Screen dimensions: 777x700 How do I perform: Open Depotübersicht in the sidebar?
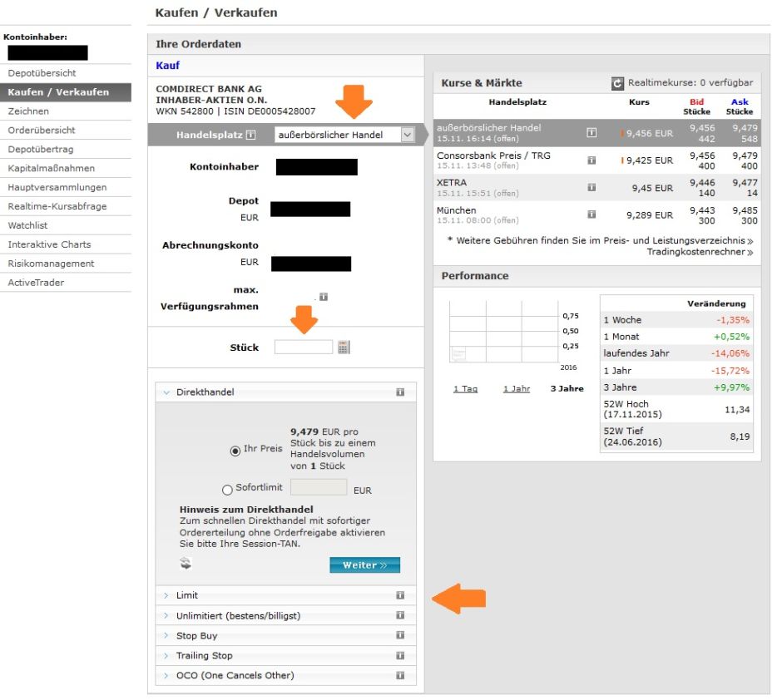(66, 73)
